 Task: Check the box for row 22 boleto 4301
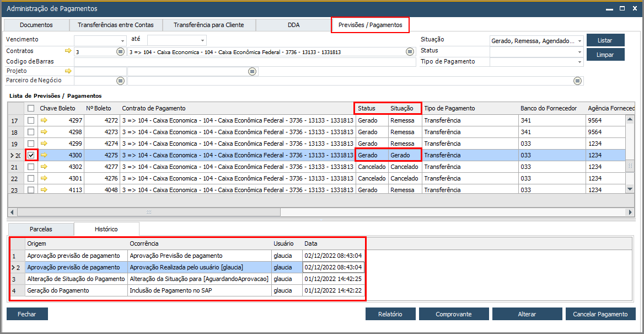click(31, 178)
